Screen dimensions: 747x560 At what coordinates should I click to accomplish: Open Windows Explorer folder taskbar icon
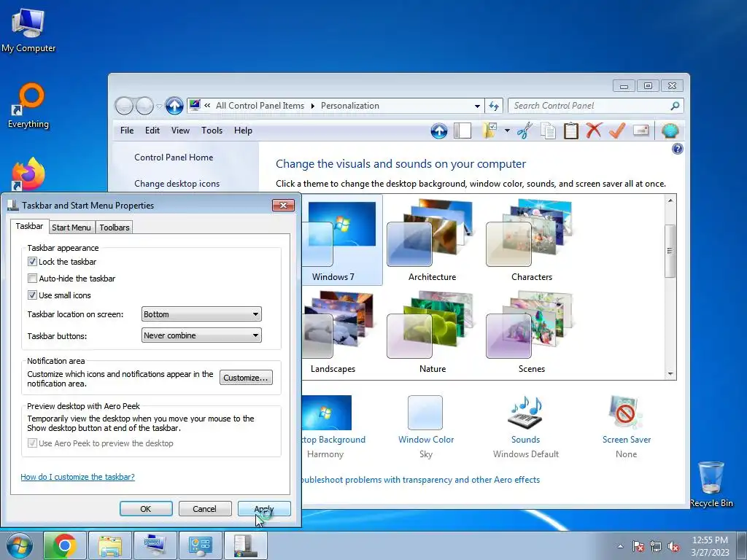tap(110, 545)
